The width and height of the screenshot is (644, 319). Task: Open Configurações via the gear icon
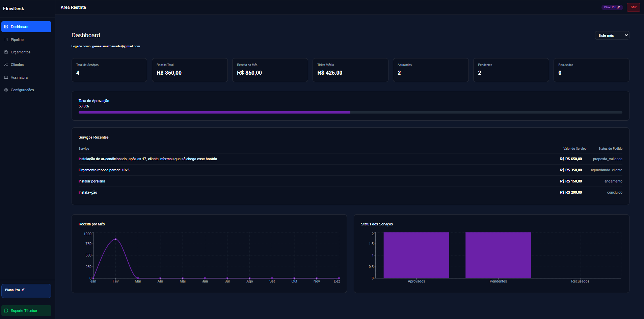coord(6,90)
